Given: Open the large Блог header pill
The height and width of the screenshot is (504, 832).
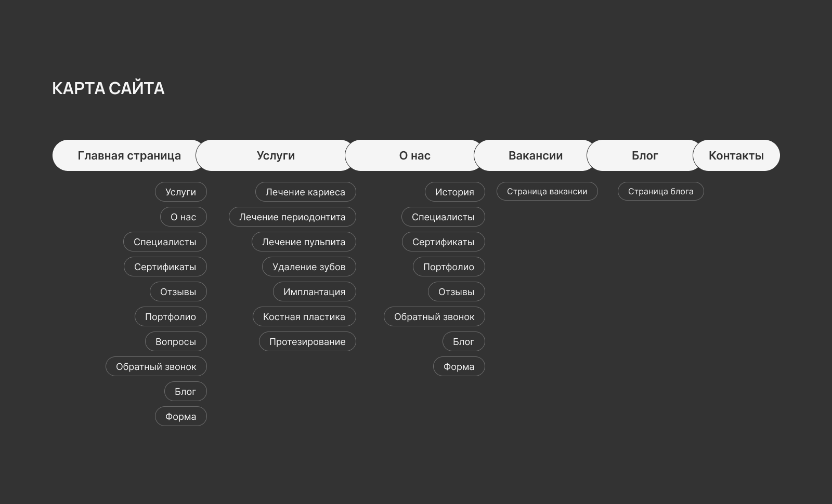Looking at the screenshot, I should (x=645, y=155).
